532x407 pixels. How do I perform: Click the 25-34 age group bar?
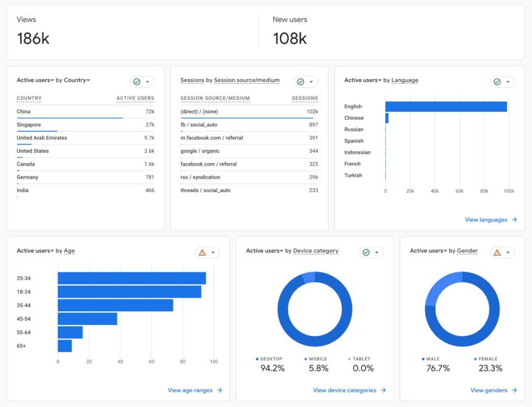(x=131, y=279)
